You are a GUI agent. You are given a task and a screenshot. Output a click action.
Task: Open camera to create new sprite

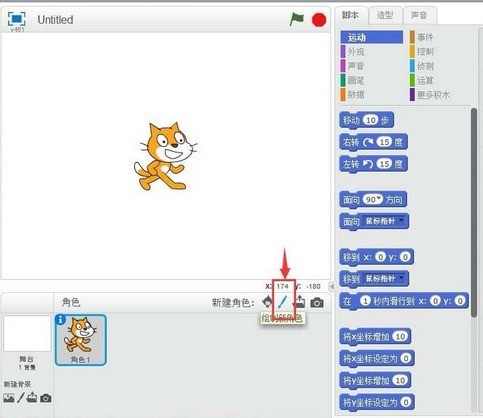tap(317, 303)
